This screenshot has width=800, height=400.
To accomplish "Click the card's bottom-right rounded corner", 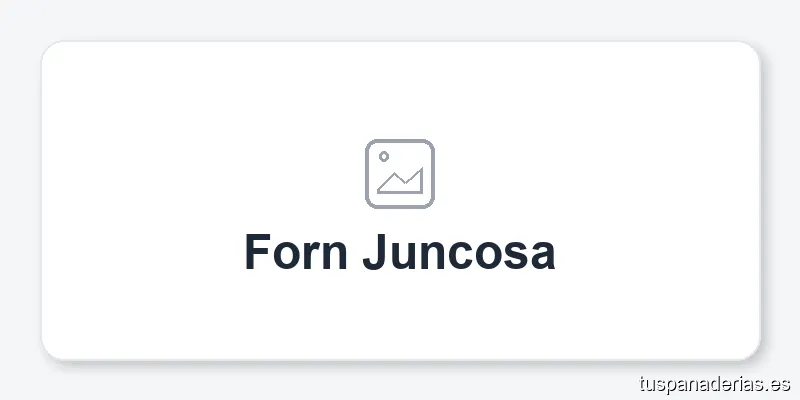I will point(752,351).
